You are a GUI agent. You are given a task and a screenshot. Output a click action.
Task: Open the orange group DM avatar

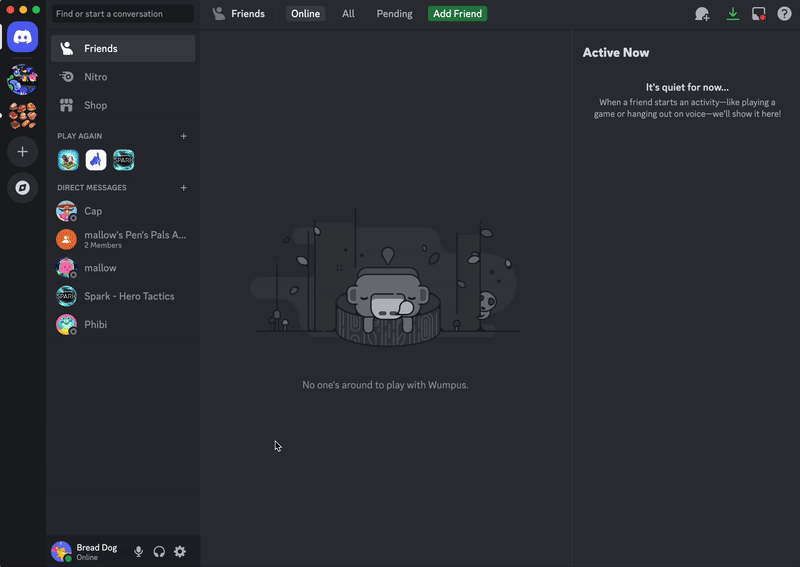coord(66,239)
